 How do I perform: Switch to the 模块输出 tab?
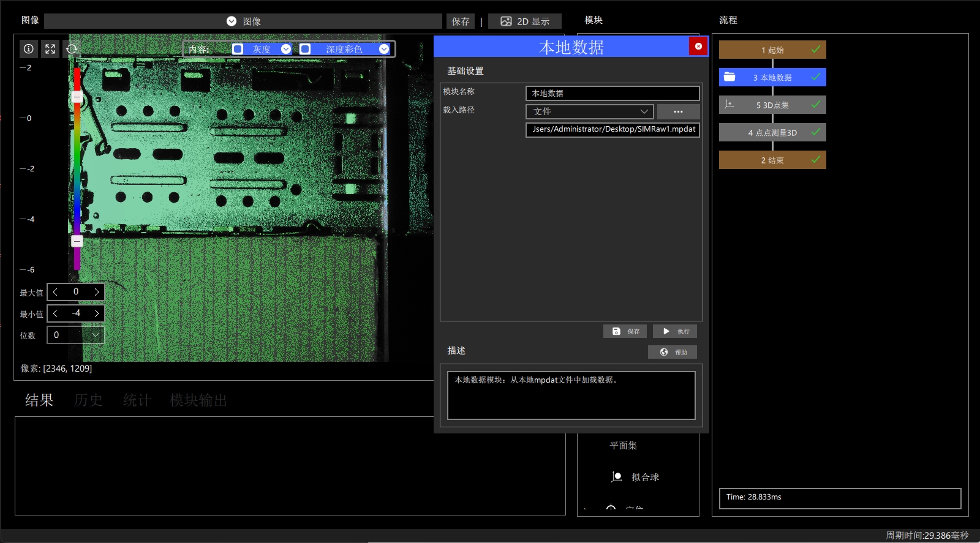[x=198, y=400]
